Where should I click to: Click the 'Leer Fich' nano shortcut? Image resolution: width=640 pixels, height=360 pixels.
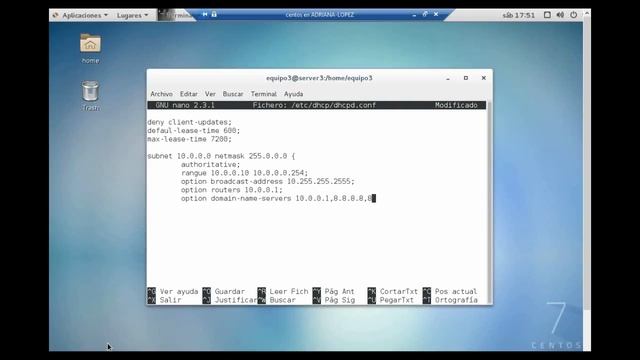pyautogui.click(x=283, y=291)
